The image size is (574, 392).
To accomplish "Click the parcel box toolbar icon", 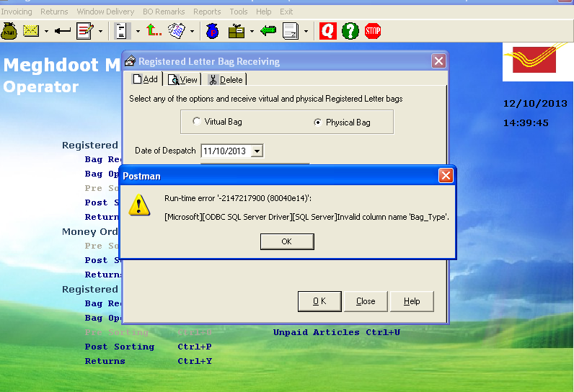I will coord(237,31).
